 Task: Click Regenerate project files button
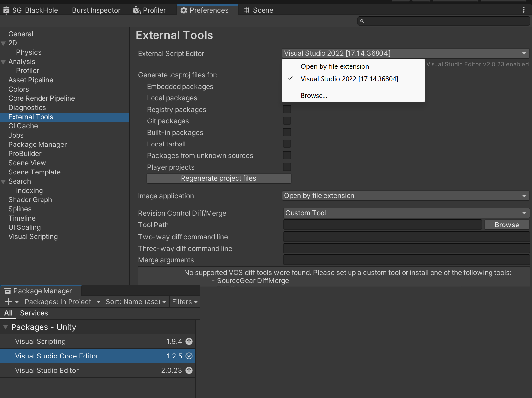(x=219, y=178)
